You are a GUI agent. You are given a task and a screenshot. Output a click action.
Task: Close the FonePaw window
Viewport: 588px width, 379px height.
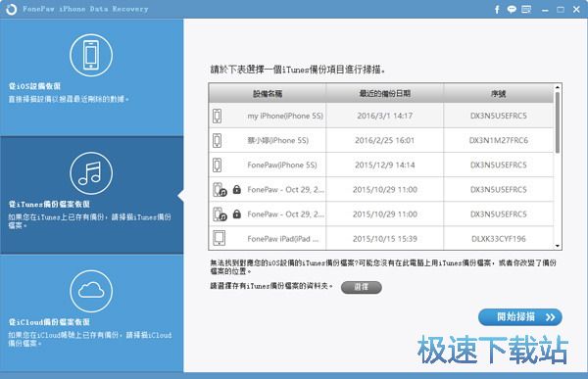(576, 10)
